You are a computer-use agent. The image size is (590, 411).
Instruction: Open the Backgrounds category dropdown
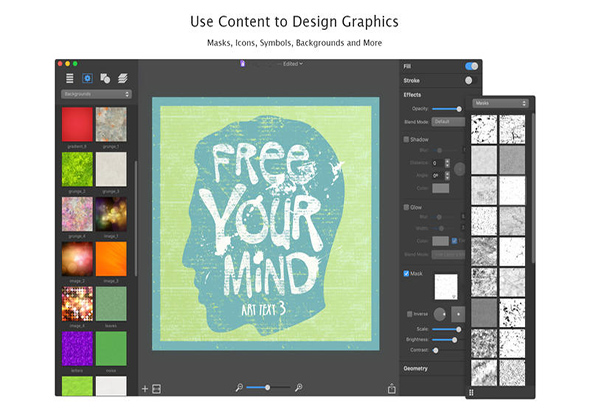coord(96,94)
